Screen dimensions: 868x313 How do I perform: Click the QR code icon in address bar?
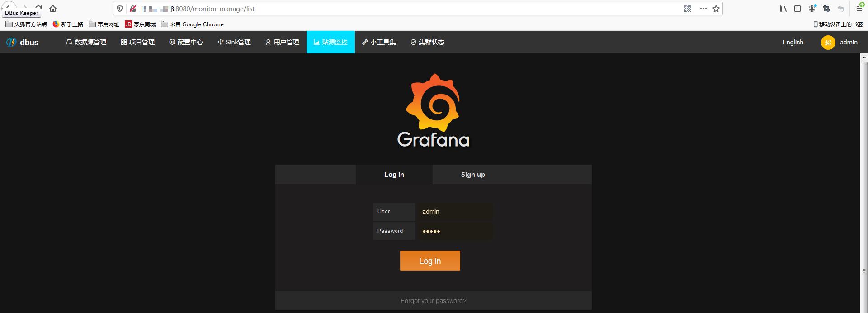(x=688, y=9)
